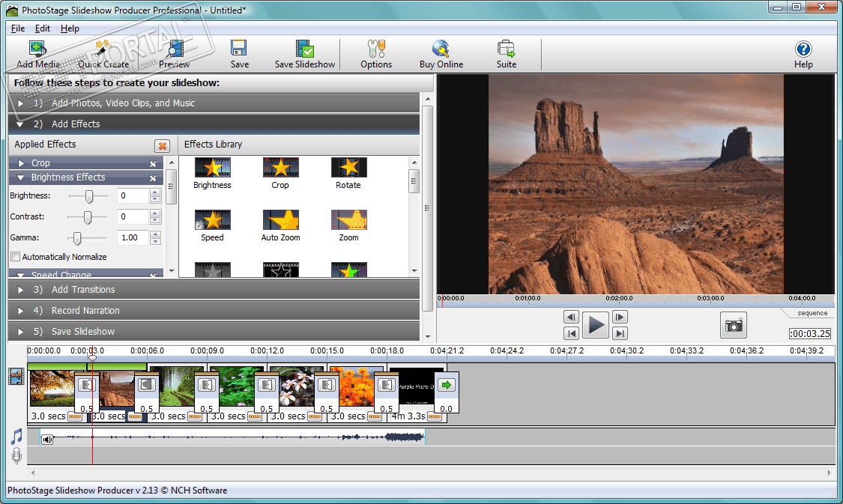Select the Speed effect in library
Screen dimensions: 843x504
(x=212, y=219)
